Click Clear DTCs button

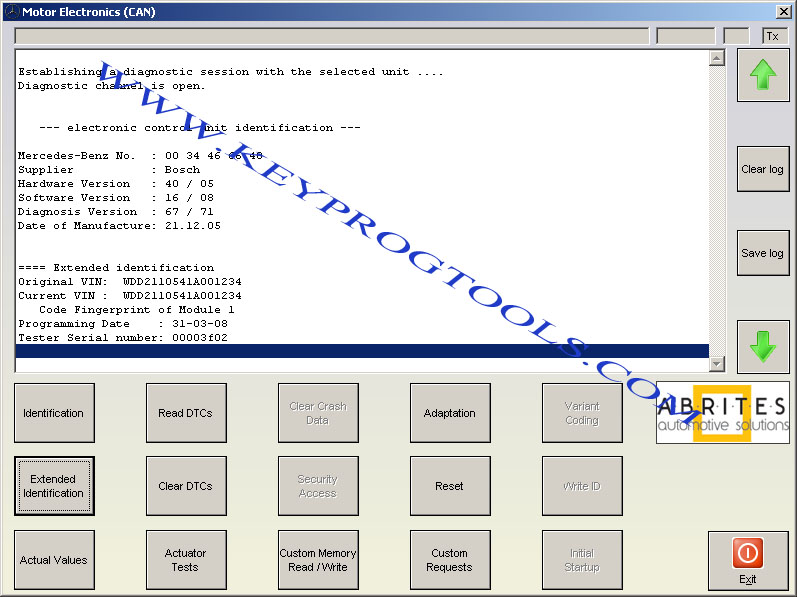click(186, 486)
